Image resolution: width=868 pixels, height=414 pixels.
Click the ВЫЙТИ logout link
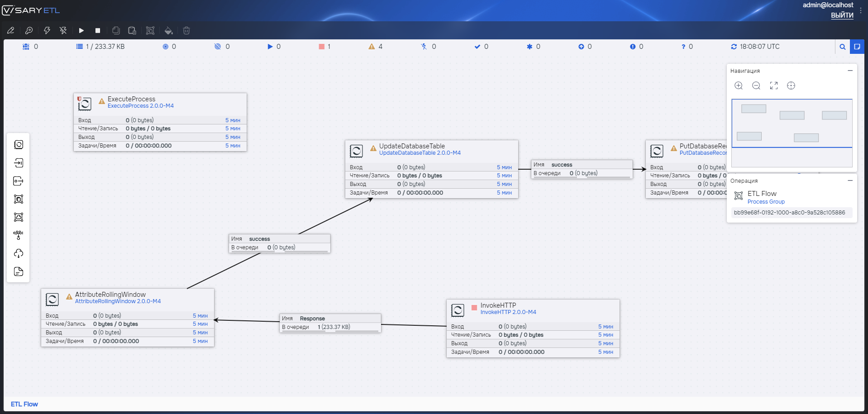(x=842, y=15)
